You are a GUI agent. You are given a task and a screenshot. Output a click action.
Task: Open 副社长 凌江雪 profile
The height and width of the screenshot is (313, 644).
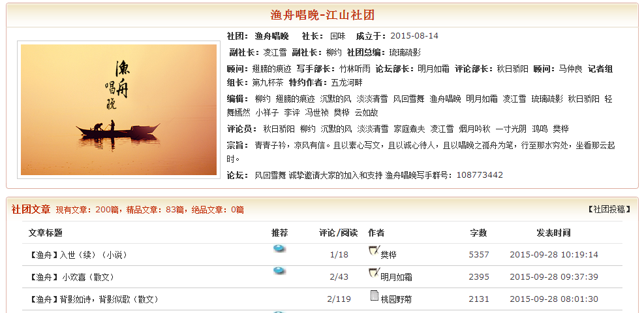[275, 53]
